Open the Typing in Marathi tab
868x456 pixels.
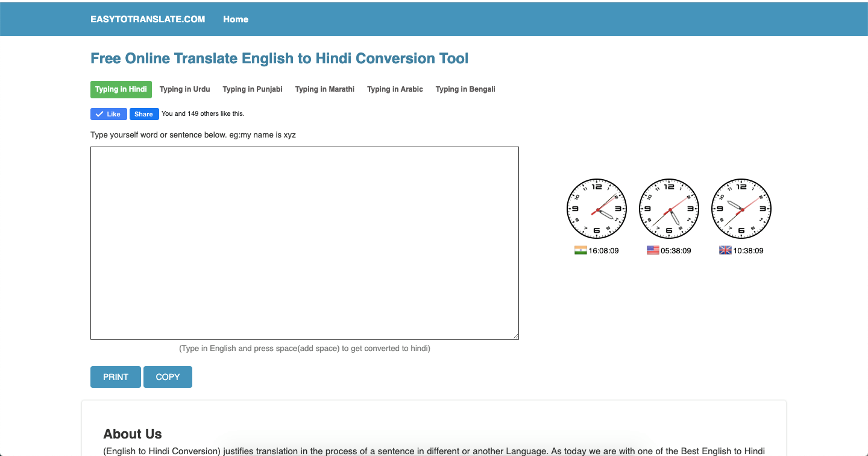click(325, 89)
